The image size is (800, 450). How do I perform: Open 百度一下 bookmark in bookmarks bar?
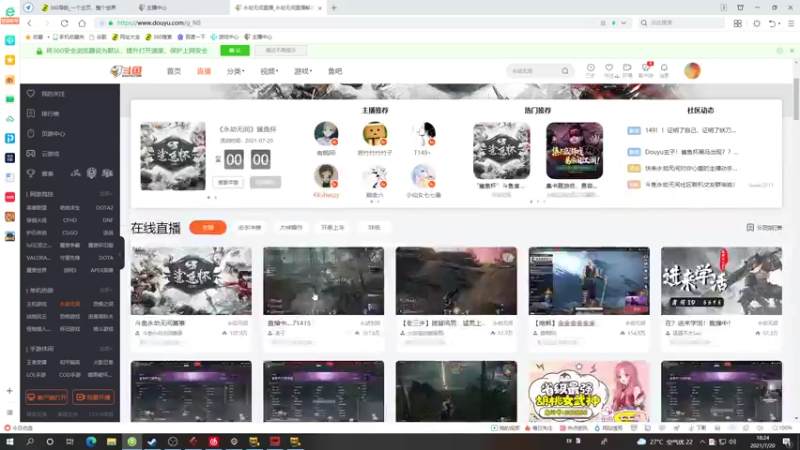(x=191, y=37)
